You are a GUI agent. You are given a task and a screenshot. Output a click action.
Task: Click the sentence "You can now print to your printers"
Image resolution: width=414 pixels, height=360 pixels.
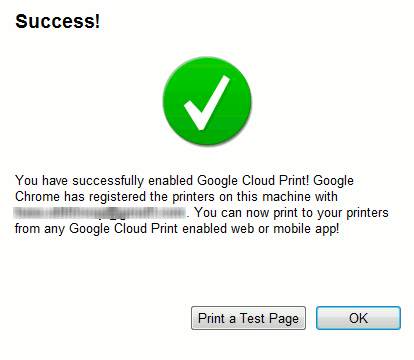point(291,213)
